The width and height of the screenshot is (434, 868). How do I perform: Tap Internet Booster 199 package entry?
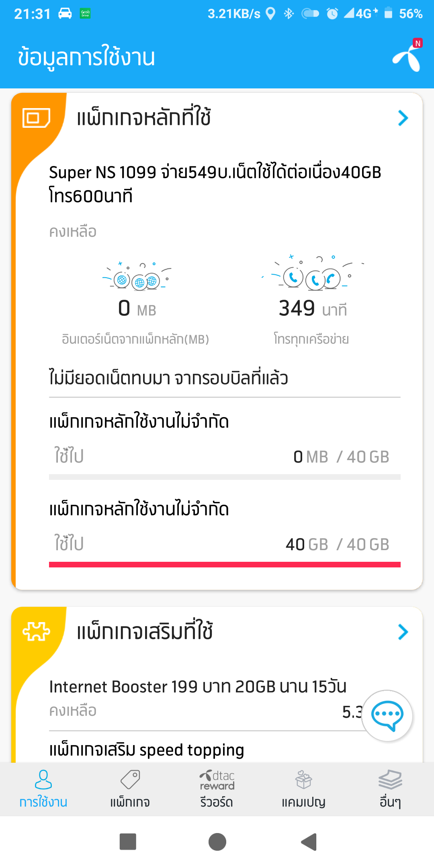point(198,687)
